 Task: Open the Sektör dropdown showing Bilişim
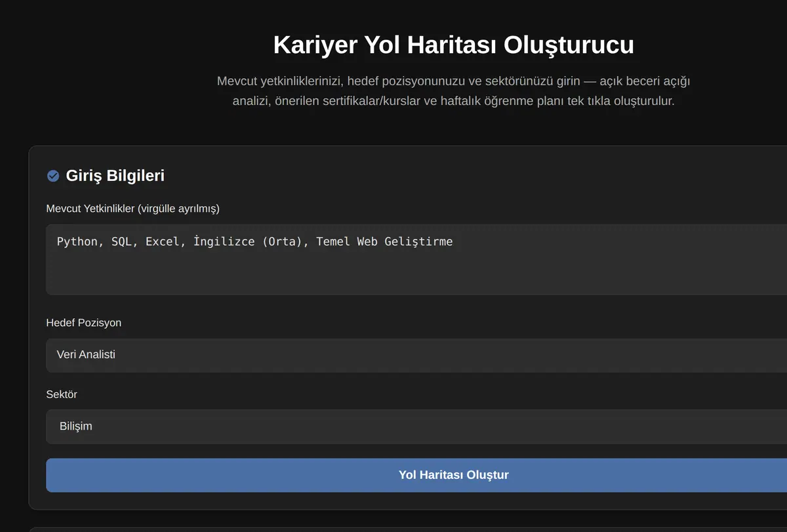[416, 426]
